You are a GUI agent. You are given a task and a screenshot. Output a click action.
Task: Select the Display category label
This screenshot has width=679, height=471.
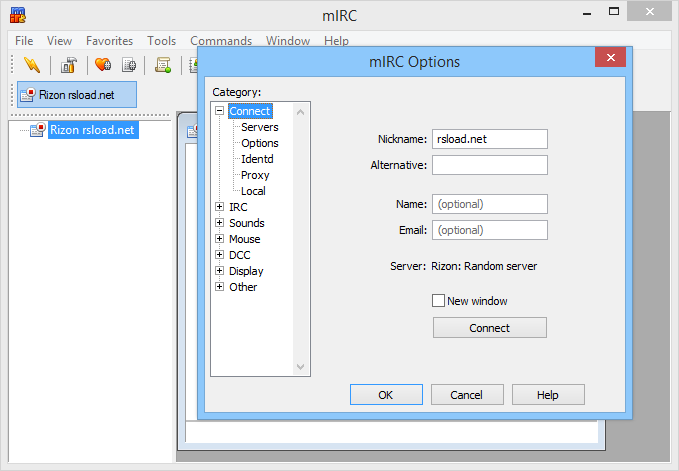pos(246,271)
